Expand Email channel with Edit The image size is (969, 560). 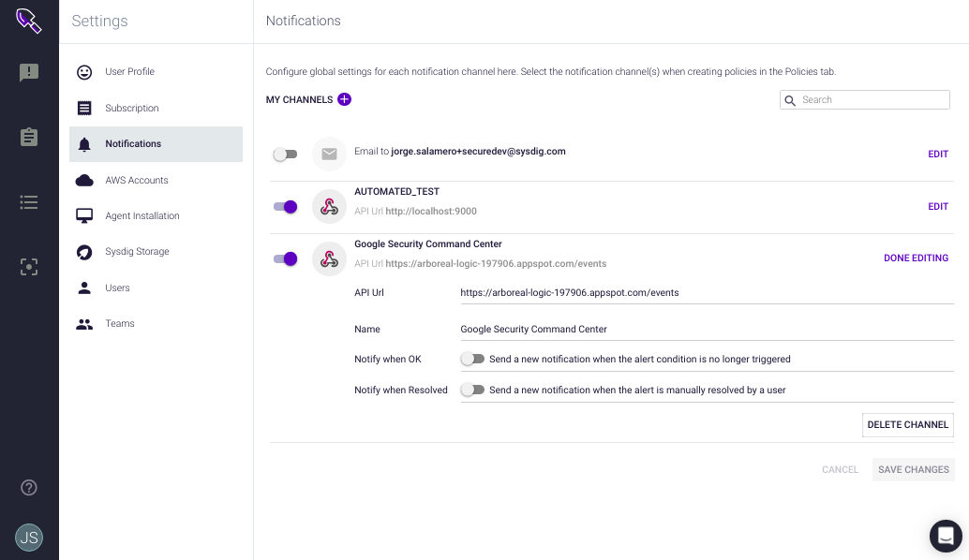(938, 154)
